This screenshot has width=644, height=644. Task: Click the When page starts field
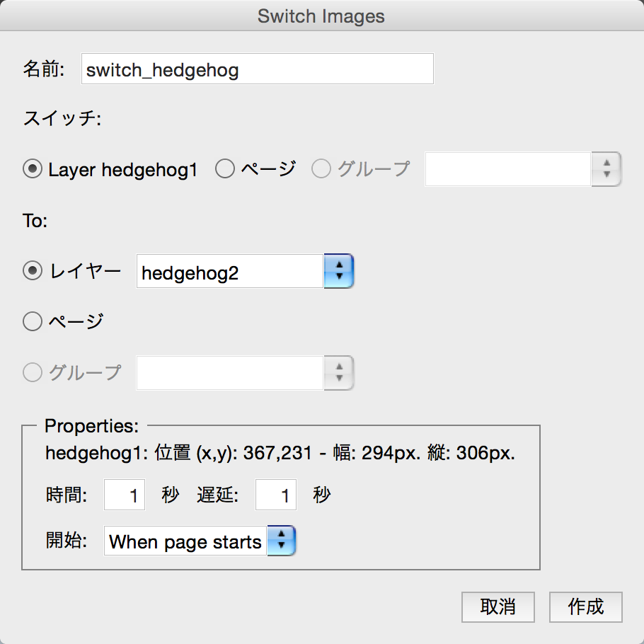coord(185,541)
